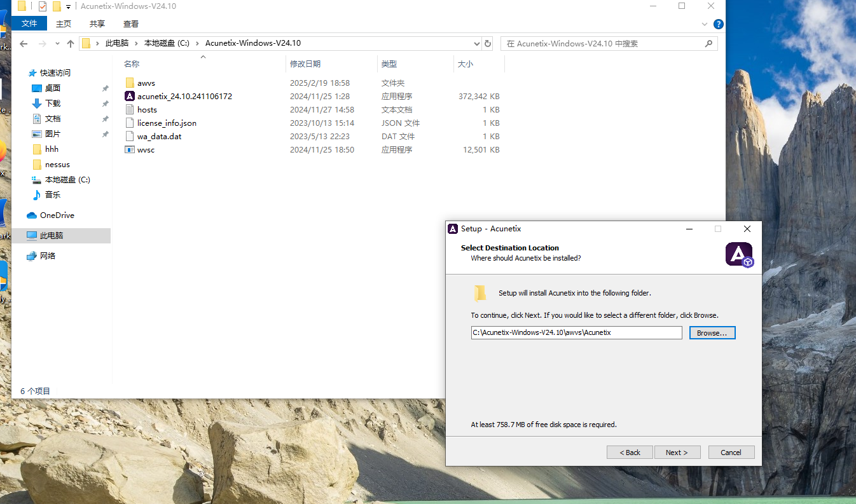Open 文档 folder in quick access

53,119
